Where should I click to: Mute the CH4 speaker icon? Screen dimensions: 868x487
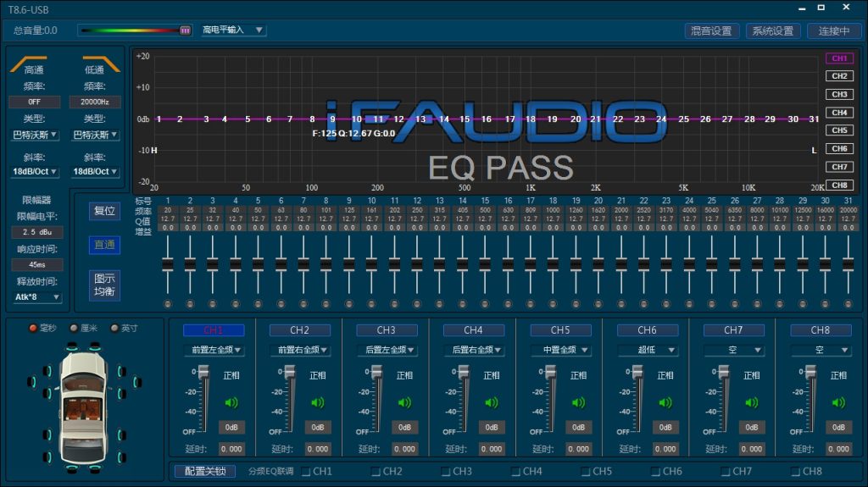point(492,402)
